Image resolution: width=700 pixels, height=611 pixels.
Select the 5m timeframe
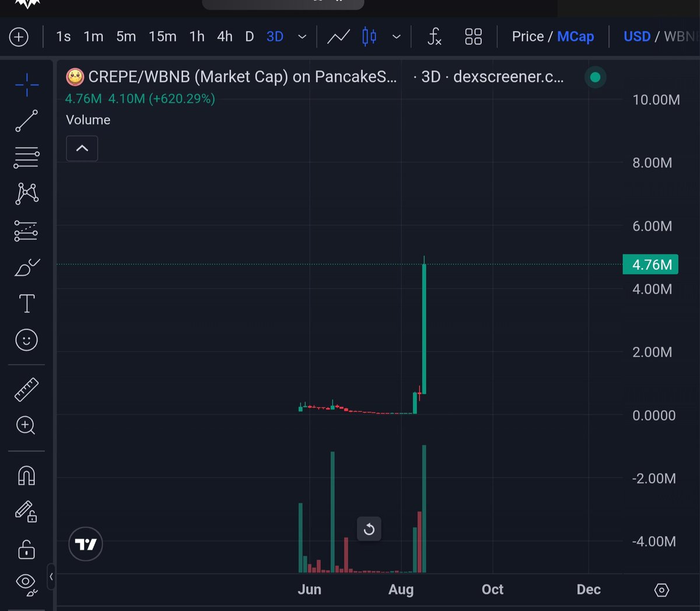126,37
